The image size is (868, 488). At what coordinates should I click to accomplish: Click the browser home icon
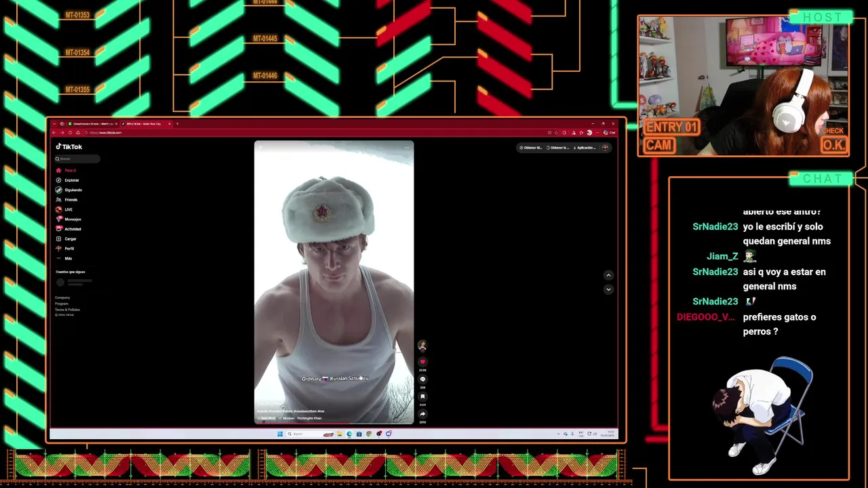click(78, 133)
